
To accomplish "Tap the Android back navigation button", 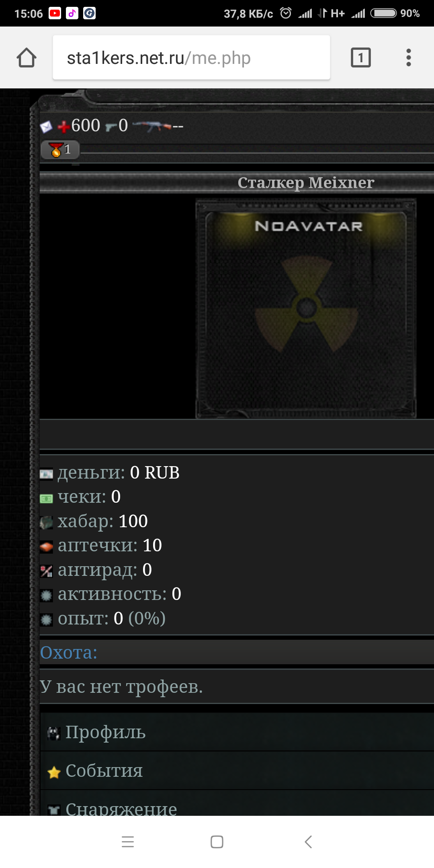I will (x=308, y=841).
